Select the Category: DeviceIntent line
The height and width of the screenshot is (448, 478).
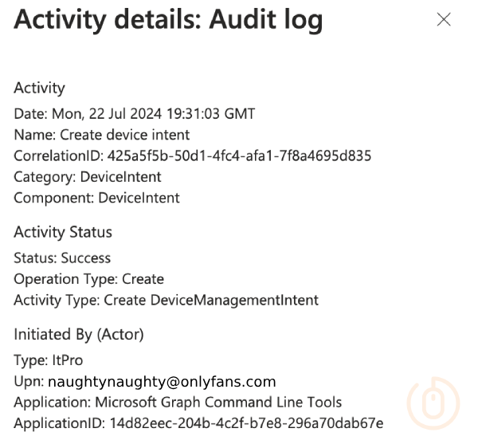coord(88,176)
